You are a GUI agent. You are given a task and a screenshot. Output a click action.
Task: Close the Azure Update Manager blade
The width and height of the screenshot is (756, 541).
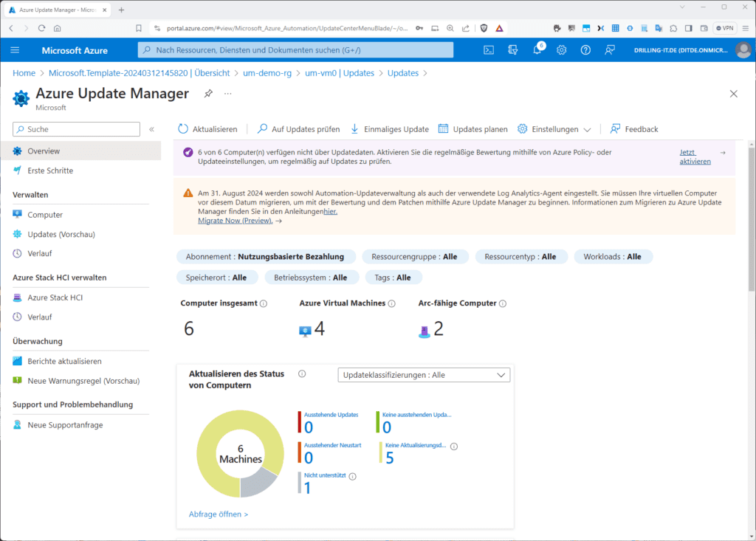pos(733,94)
